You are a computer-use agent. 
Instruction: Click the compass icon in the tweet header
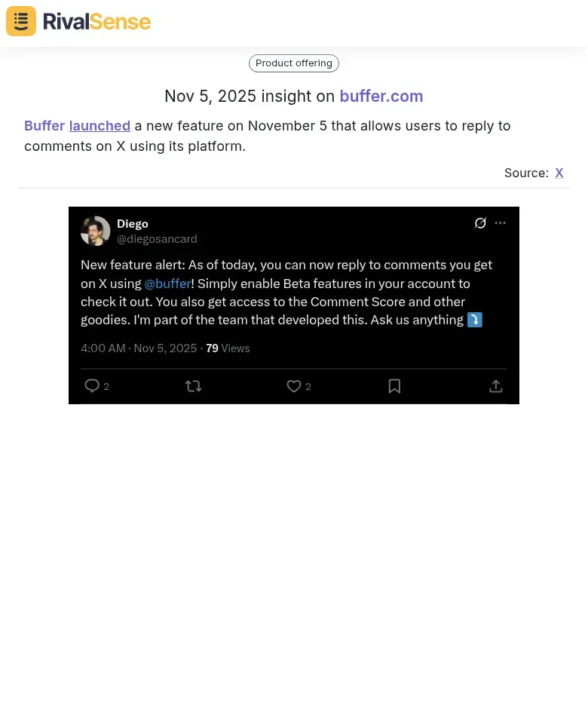coord(480,222)
